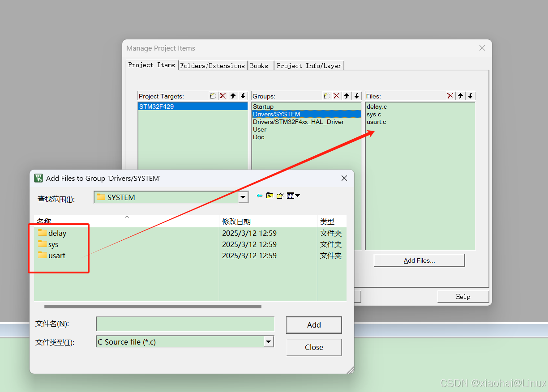Expand the SYSTEM look-in dropdown
Image resolution: width=548 pixels, height=392 pixels.
click(x=243, y=197)
